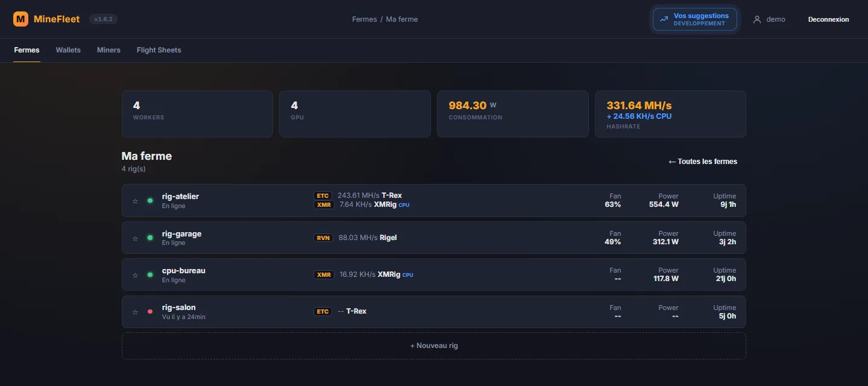Click the red offline dot of rig-salon

click(x=150, y=312)
